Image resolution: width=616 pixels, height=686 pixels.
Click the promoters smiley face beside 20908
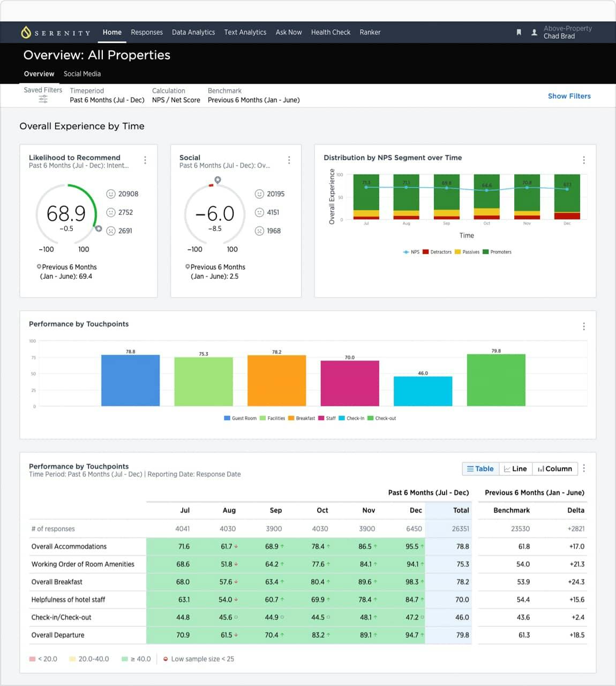pyautogui.click(x=111, y=194)
